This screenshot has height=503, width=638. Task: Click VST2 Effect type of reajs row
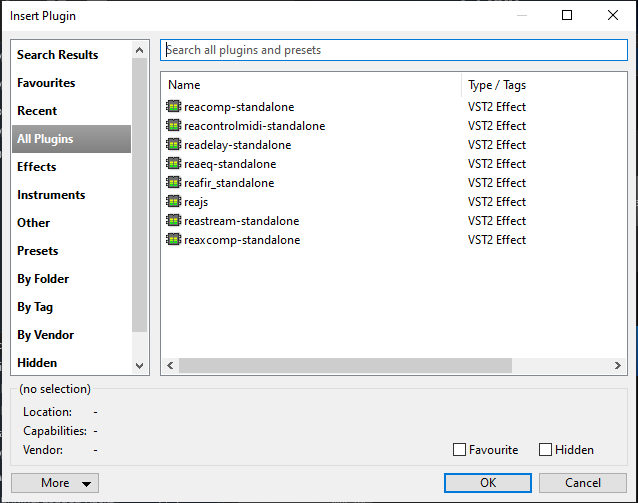pyautogui.click(x=497, y=202)
